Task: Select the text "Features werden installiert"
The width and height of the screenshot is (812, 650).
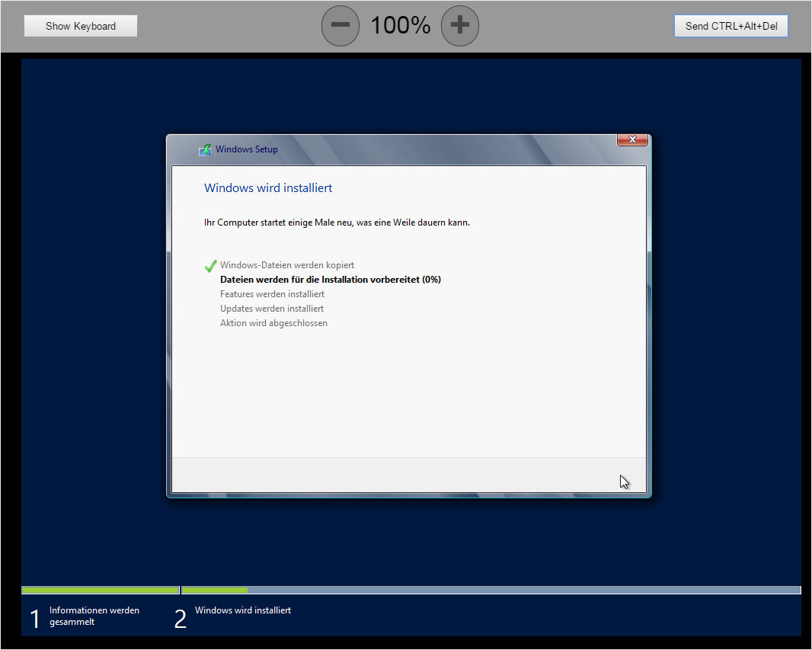Action: 273,294
